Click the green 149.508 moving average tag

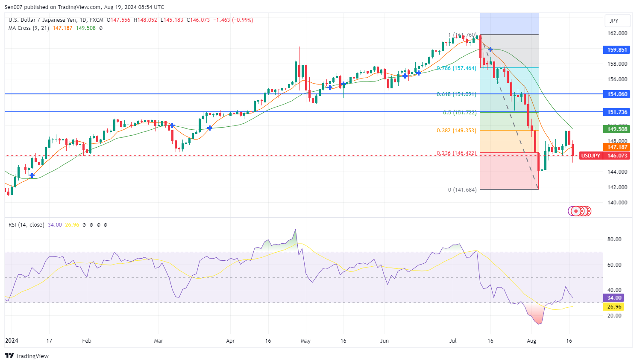pos(617,129)
